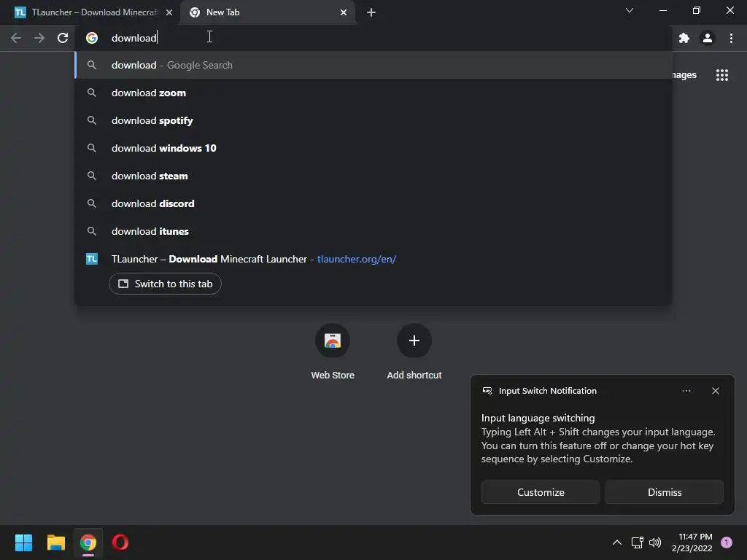747x560 pixels.
Task: Launch Opera from the taskbar
Action: click(120, 542)
